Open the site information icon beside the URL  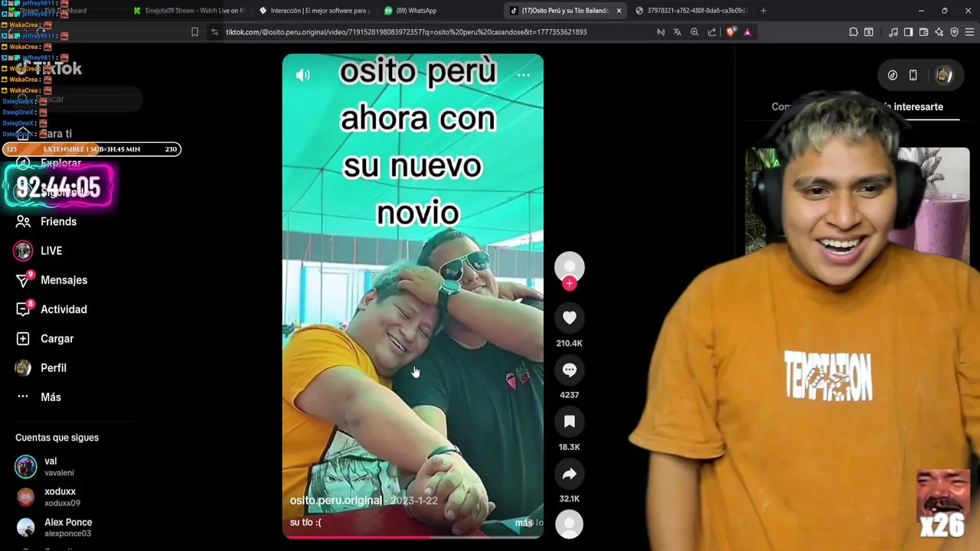214,32
